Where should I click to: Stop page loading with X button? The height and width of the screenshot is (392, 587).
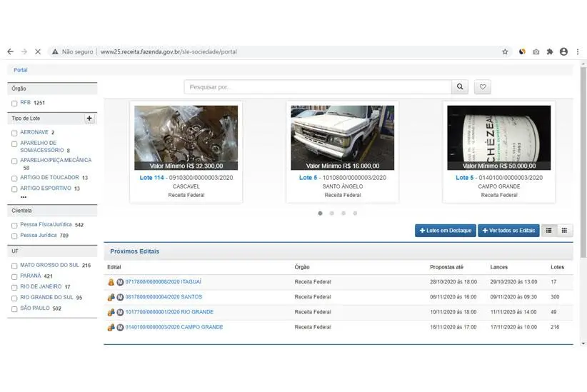click(38, 52)
